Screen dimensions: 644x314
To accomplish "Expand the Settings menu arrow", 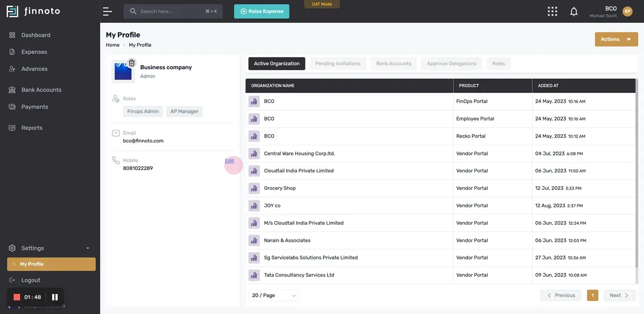I will (x=88, y=248).
